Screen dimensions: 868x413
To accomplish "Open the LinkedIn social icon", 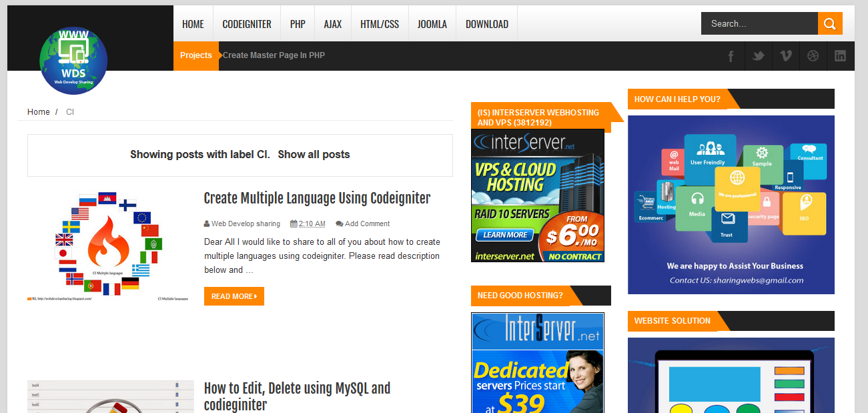I will [x=840, y=56].
